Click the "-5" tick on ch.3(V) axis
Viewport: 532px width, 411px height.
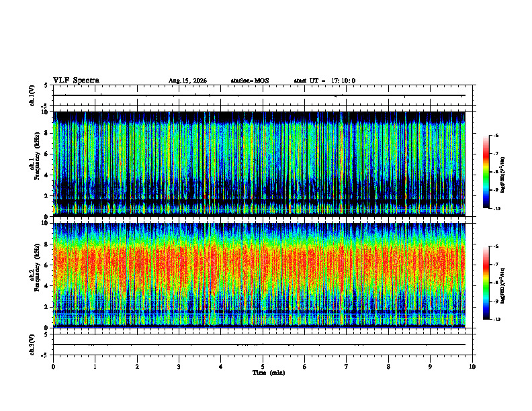pyautogui.click(x=45, y=355)
